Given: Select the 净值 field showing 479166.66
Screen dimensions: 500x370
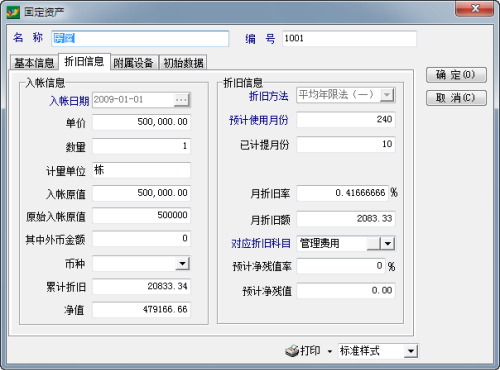Looking at the screenshot, I should tap(141, 310).
